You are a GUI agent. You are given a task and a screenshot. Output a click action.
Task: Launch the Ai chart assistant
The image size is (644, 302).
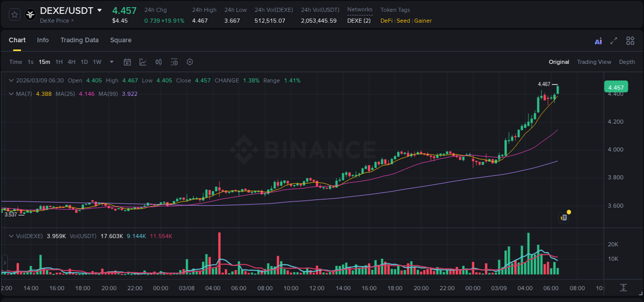point(598,41)
